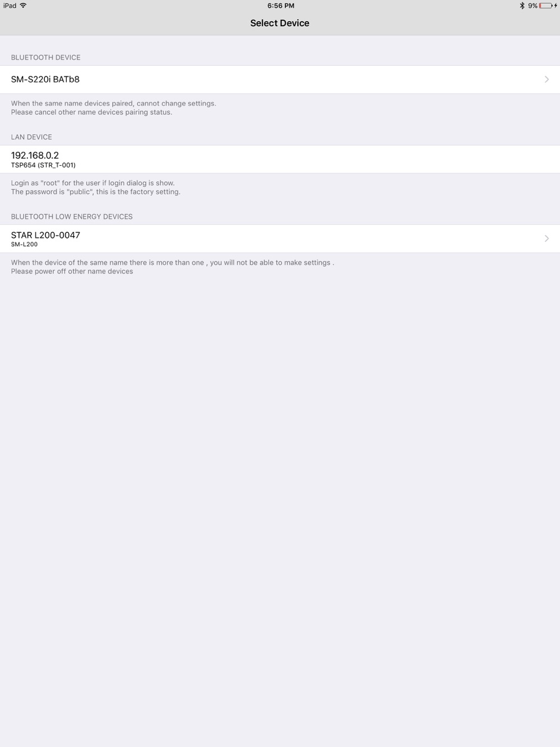Screen dimensions: 560x747
Task: Tap the LAN DEVICE section header
Action: 31,137
